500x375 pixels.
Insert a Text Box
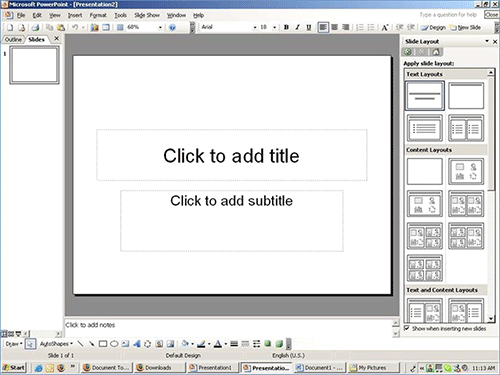125,344
